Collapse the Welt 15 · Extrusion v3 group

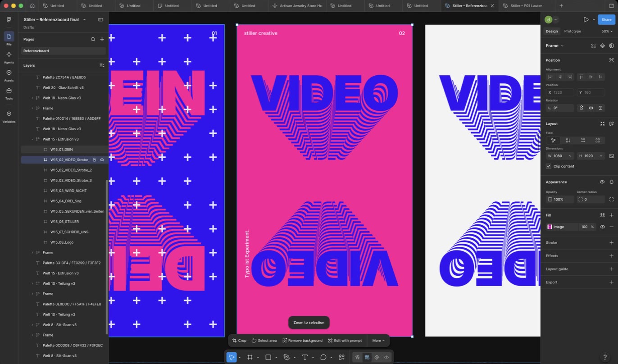[32, 139]
